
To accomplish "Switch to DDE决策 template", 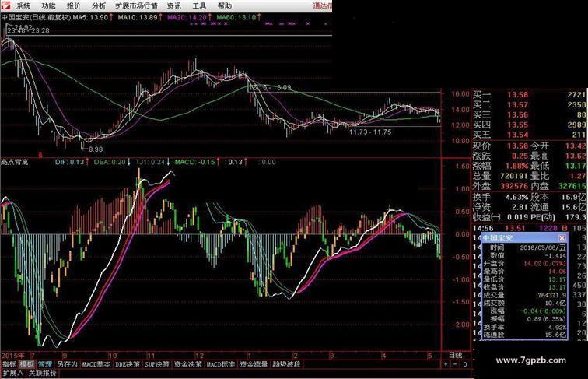I will (128, 364).
